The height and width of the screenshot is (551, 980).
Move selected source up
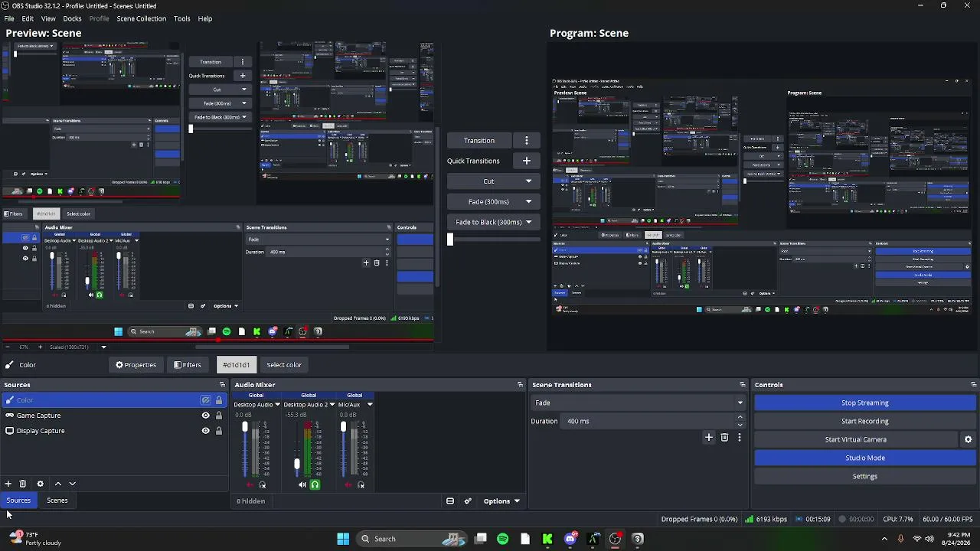click(x=57, y=484)
